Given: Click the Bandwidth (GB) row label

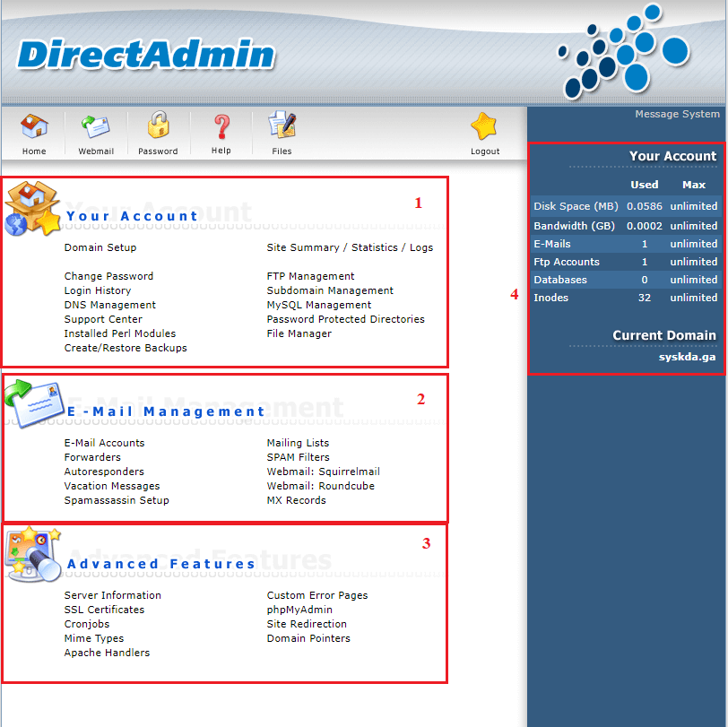Looking at the screenshot, I should pos(574,226).
